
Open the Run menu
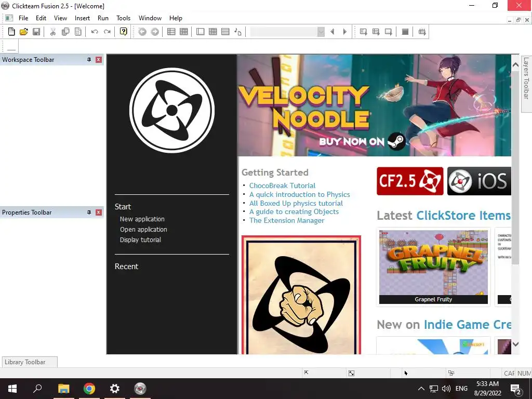(x=103, y=18)
